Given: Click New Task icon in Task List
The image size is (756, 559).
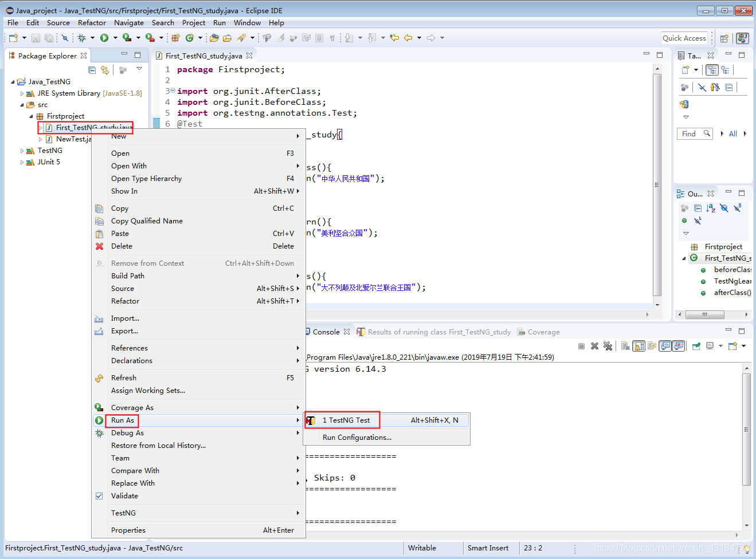Looking at the screenshot, I should [685, 70].
